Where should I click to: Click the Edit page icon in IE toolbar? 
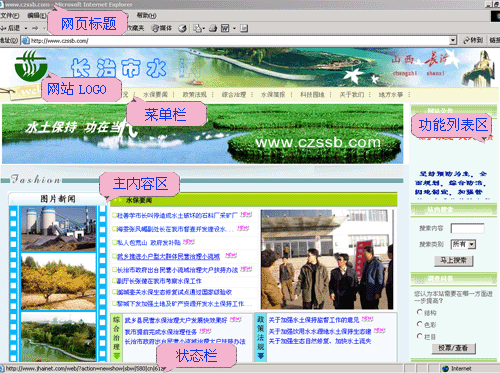point(225,29)
